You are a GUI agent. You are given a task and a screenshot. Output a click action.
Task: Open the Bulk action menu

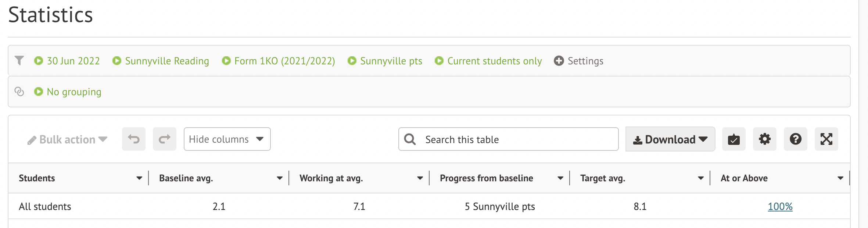[67, 140]
